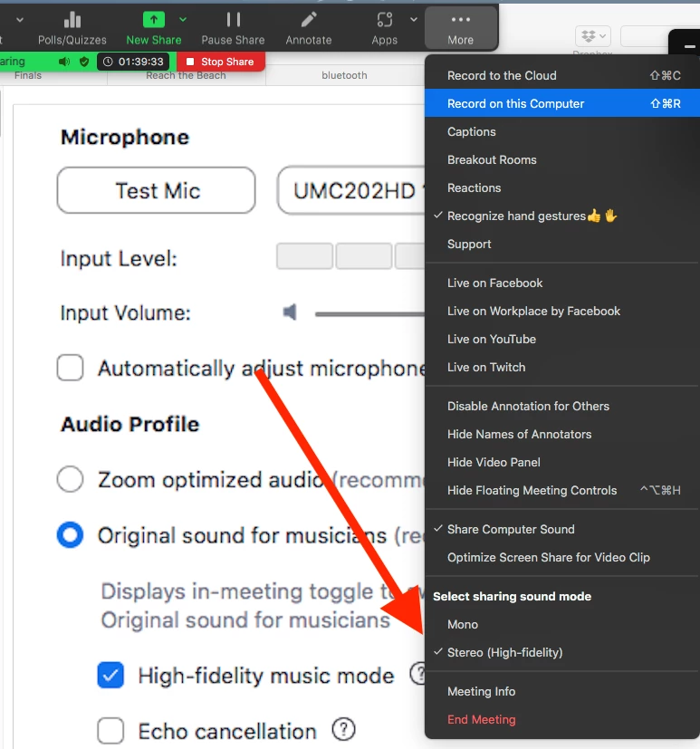This screenshot has height=749, width=700.
Task: Select Disable Annotation for Others
Action: coord(562,406)
